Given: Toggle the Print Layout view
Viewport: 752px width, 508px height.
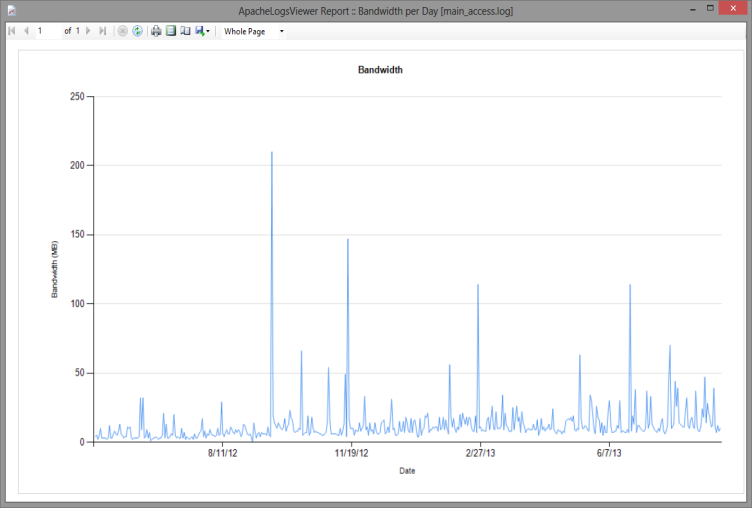Looking at the screenshot, I should 170,31.
